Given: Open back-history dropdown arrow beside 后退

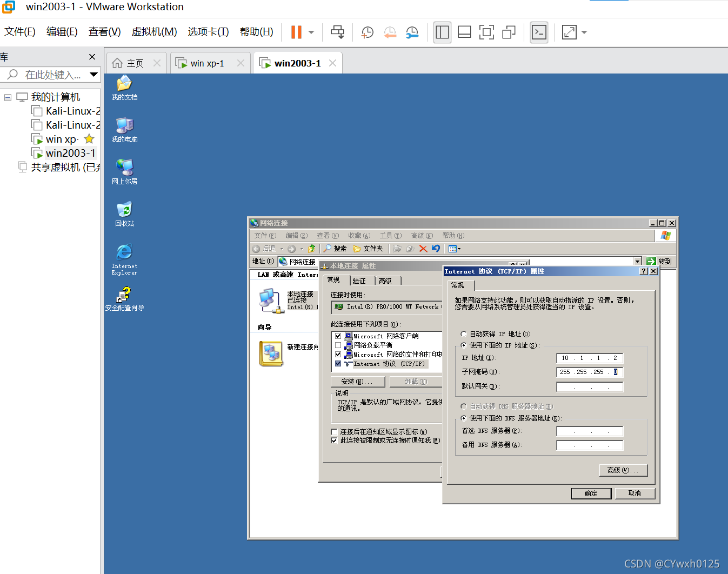Looking at the screenshot, I should (x=282, y=249).
